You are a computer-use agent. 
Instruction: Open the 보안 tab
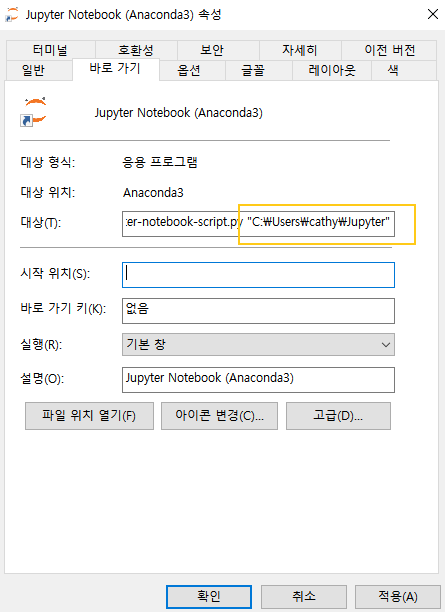click(x=218, y=50)
